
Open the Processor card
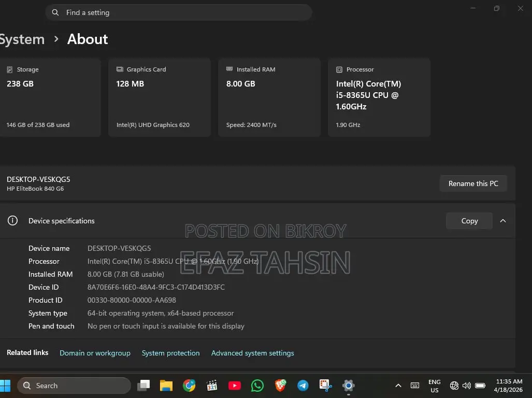pos(379,97)
